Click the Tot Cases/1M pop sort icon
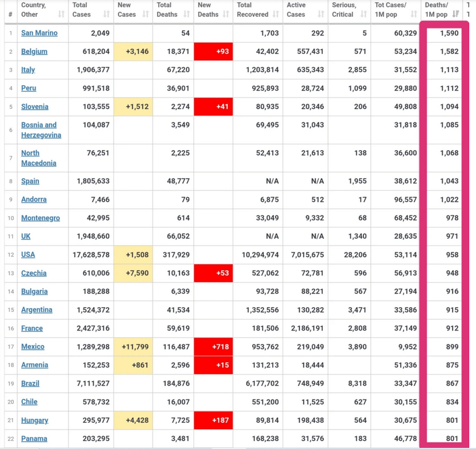 [x=414, y=14]
